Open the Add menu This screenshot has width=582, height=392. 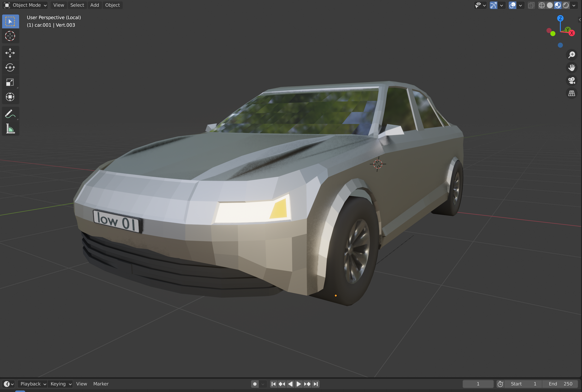click(x=95, y=5)
